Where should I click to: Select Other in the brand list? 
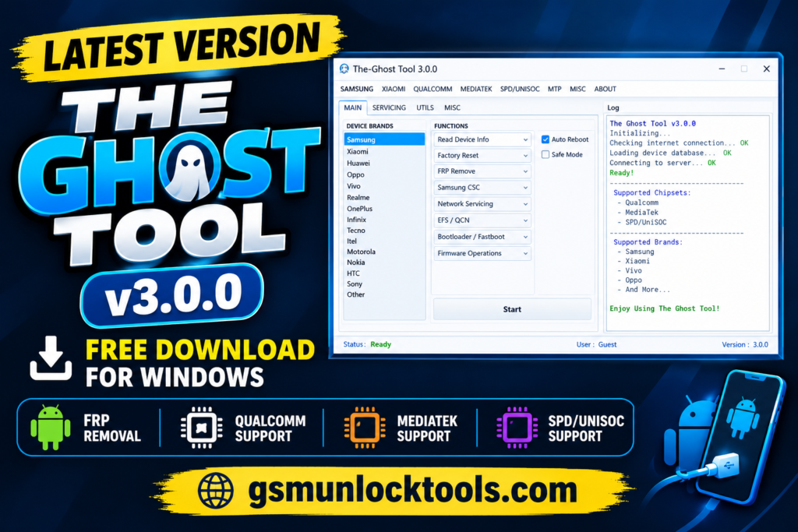[384, 294]
